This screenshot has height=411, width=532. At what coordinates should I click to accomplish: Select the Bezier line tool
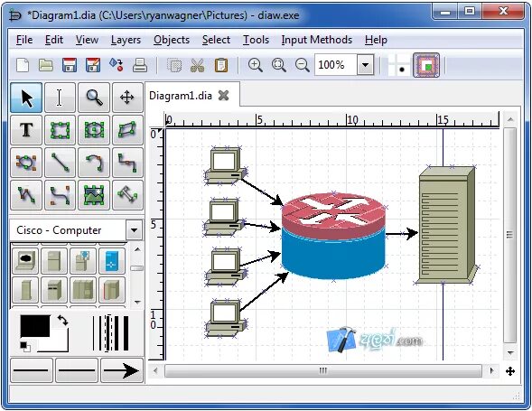point(60,195)
